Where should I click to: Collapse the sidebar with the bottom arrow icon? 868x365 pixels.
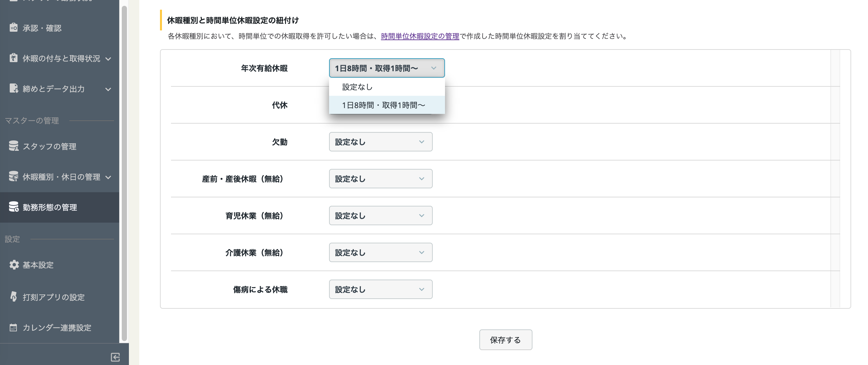115,357
